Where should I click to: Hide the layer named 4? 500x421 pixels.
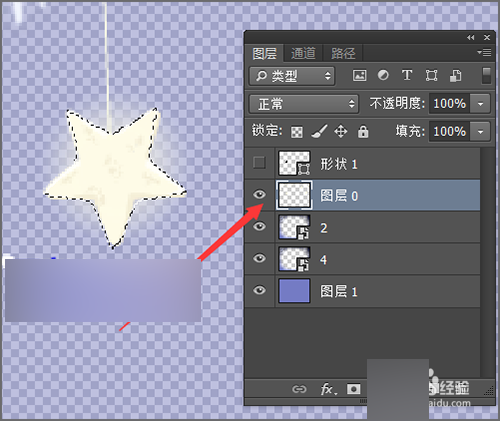[x=259, y=258]
